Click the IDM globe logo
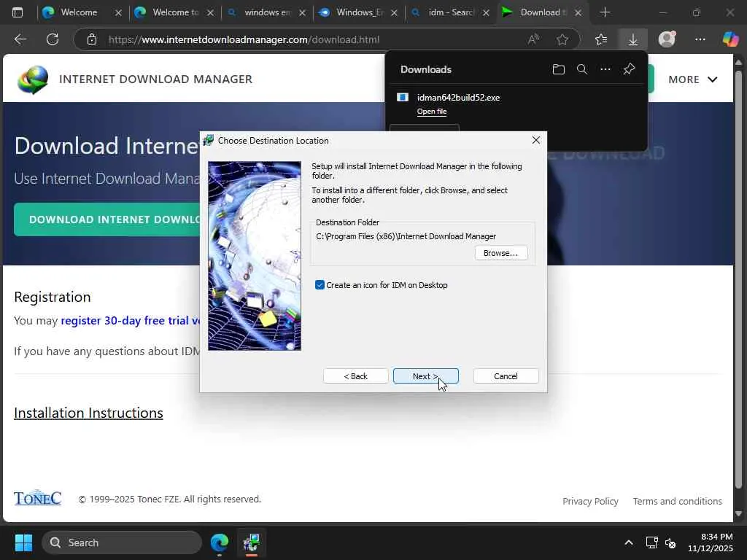This screenshot has width=747, height=560. click(x=32, y=79)
